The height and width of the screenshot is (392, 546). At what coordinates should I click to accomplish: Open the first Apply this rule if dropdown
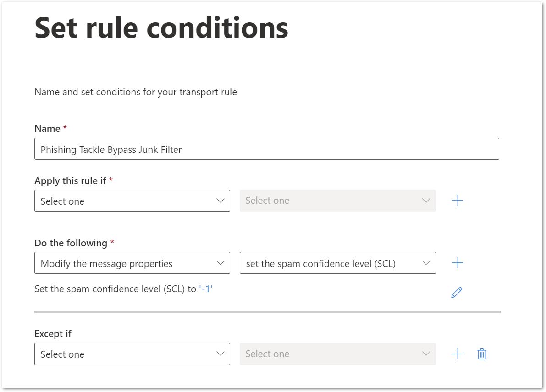(132, 201)
